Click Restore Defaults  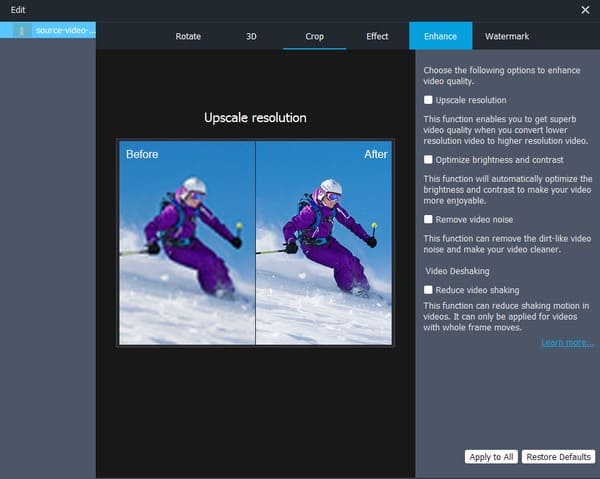tap(558, 457)
